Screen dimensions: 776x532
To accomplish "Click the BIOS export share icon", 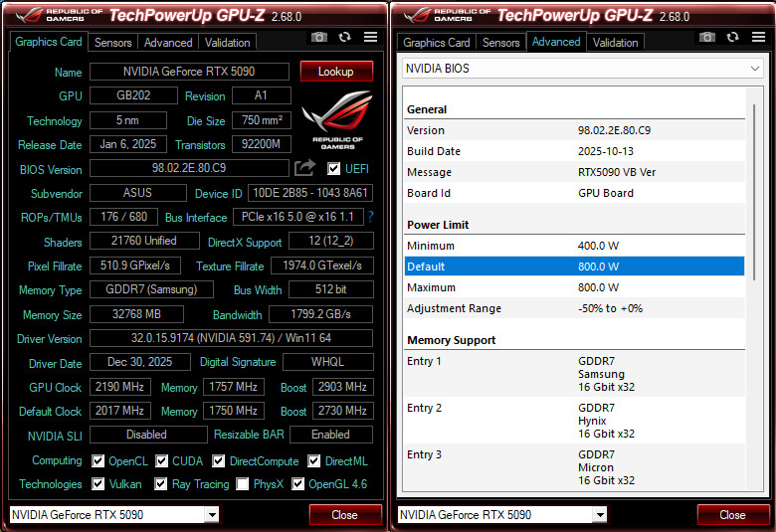I will tap(304, 168).
